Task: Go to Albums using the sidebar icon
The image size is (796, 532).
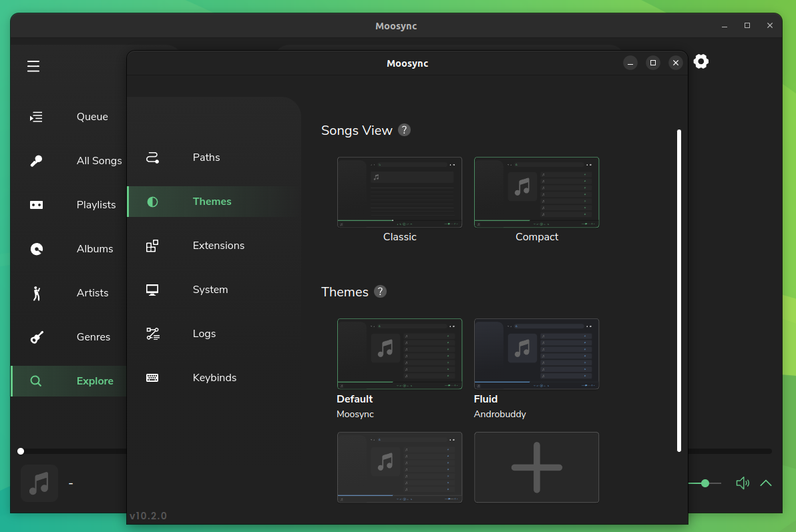Action: click(x=36, y=248)
